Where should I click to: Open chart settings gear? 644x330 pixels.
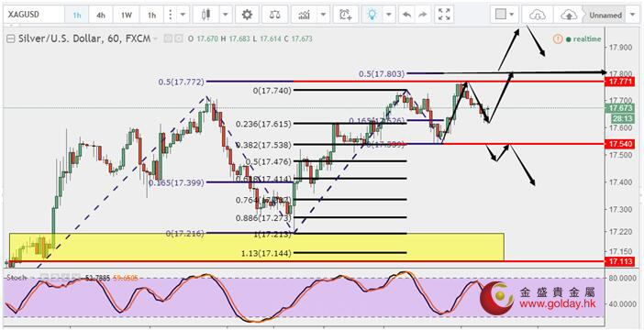[247, 16]
